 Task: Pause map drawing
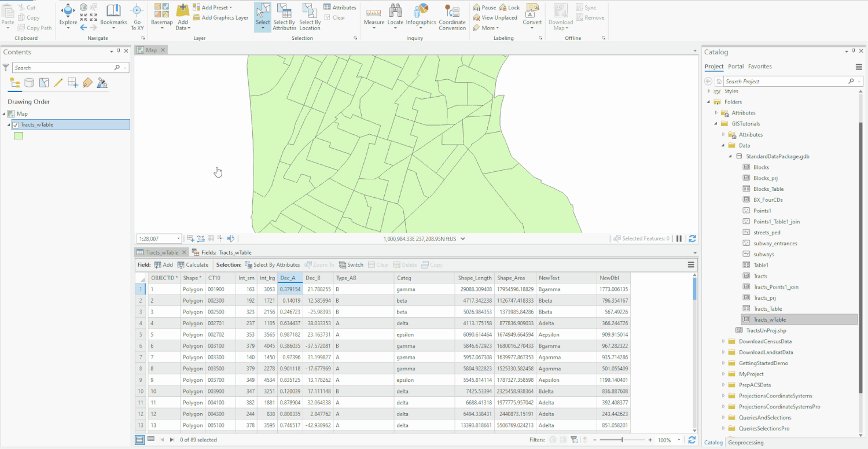(679, 238)
